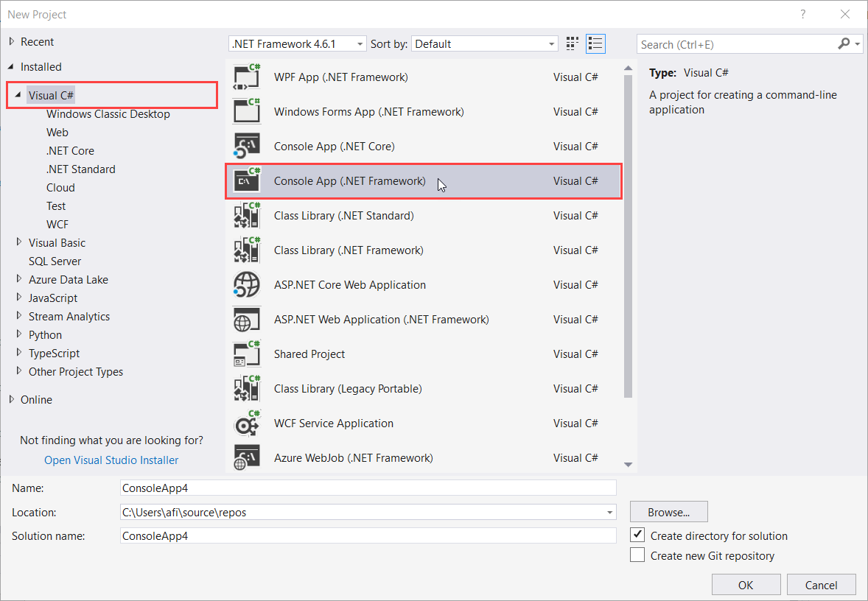
Task: Expand the Python node
Action: click(19, 334)
